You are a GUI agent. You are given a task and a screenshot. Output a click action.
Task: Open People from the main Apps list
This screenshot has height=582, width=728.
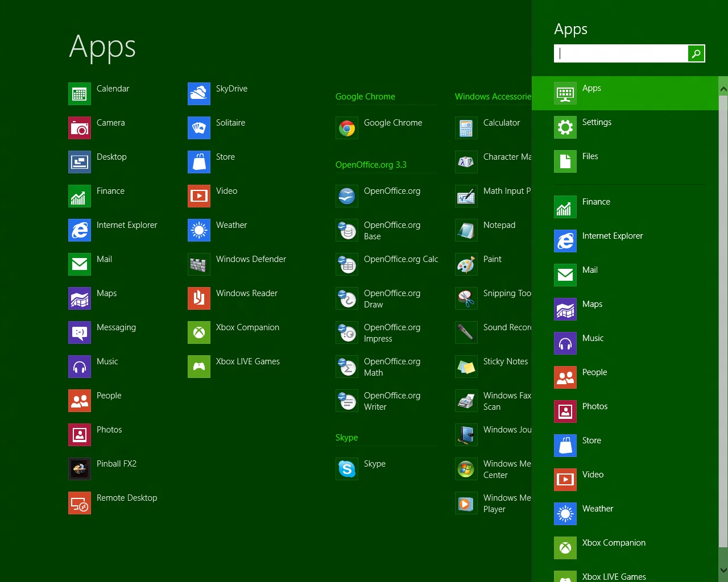[80, 401]
